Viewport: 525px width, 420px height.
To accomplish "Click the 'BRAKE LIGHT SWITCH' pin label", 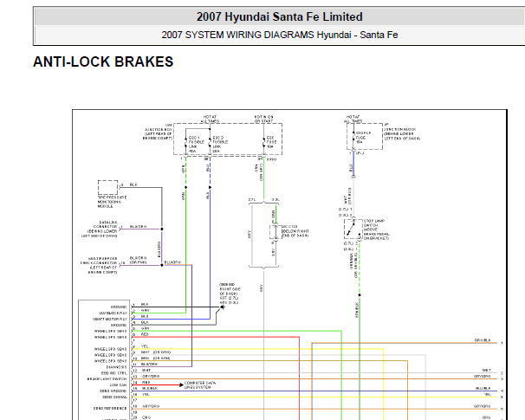I will pos(107,379).
